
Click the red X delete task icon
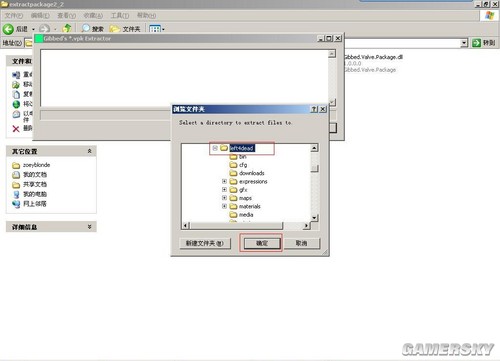tap(16, 129)
